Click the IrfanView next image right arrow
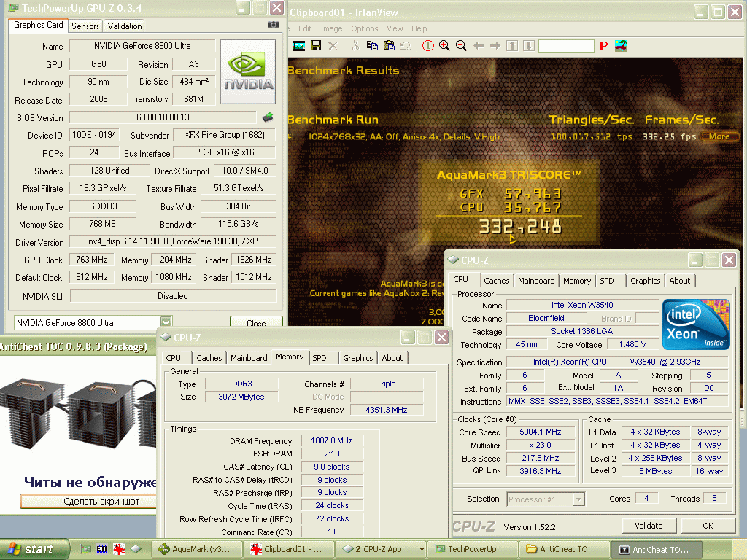 pos(495,46)
